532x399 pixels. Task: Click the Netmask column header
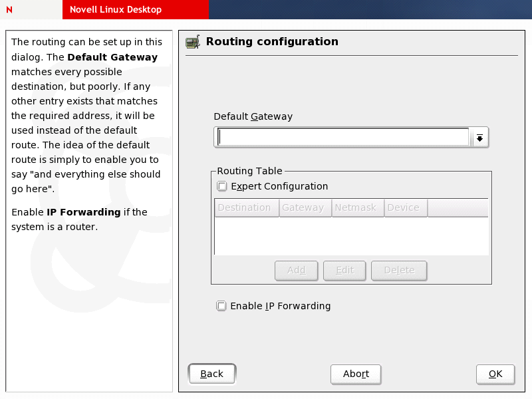[356, 208]
